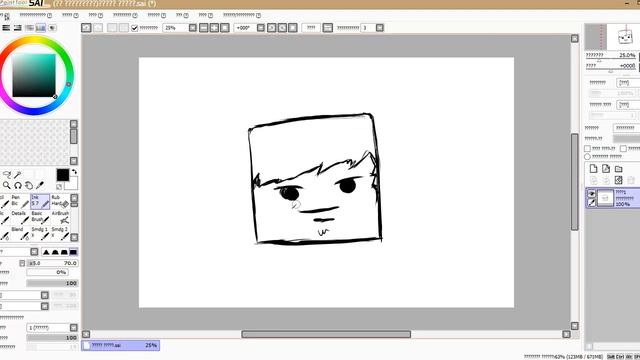Toggle the pen lock icon on layer
Viewport: 640px width, 360px height.
[x=591, y=202]
